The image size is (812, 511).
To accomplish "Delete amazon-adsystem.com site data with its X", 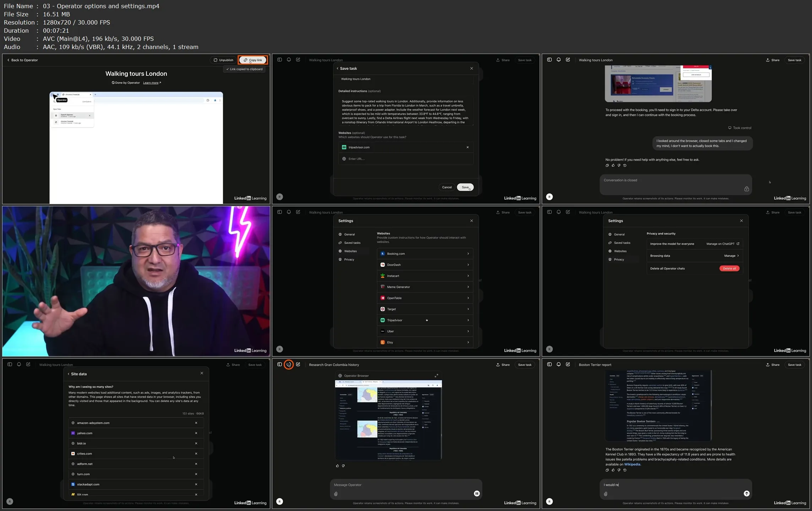I will coord(196,423).
